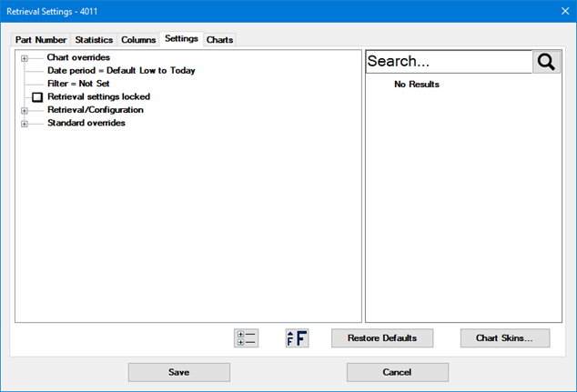Select the Settings tab
The height and width of the screenshot is (392, 577).
182,39
